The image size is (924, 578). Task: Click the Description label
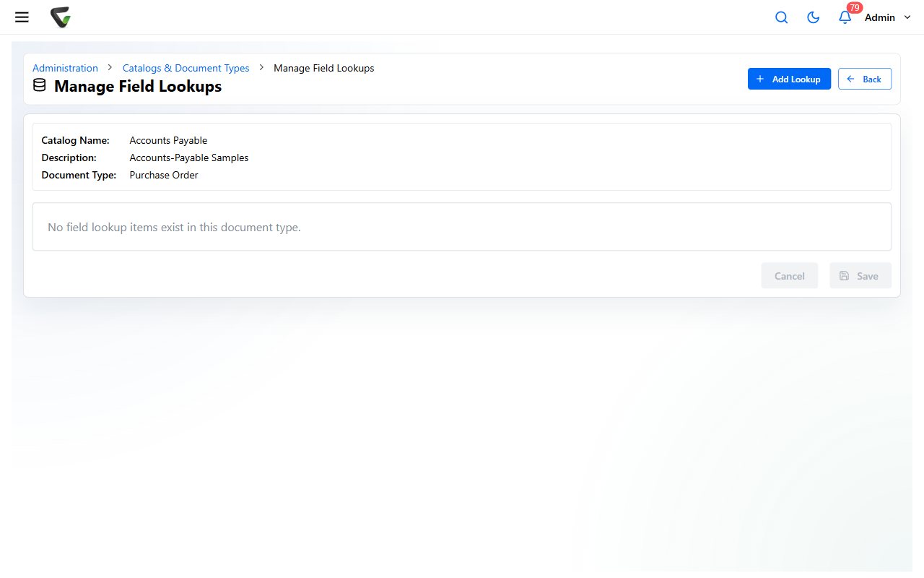point(69,158)
